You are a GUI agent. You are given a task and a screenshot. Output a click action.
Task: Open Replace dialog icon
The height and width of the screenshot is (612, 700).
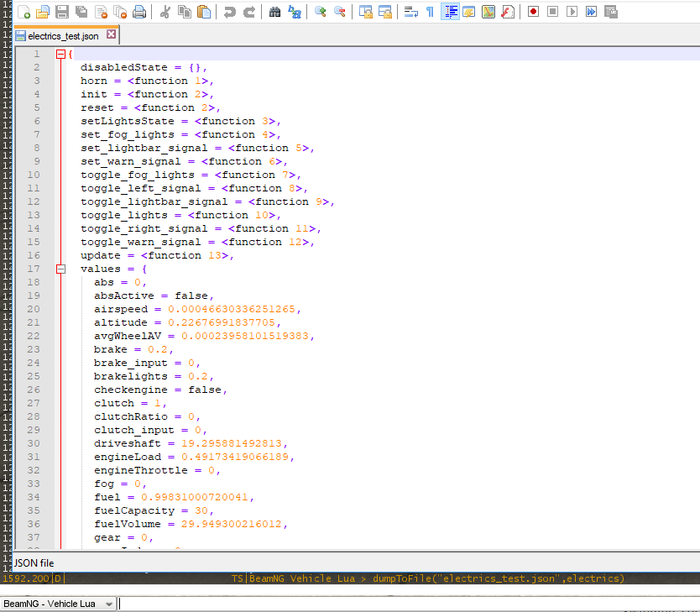pos(295,12)
